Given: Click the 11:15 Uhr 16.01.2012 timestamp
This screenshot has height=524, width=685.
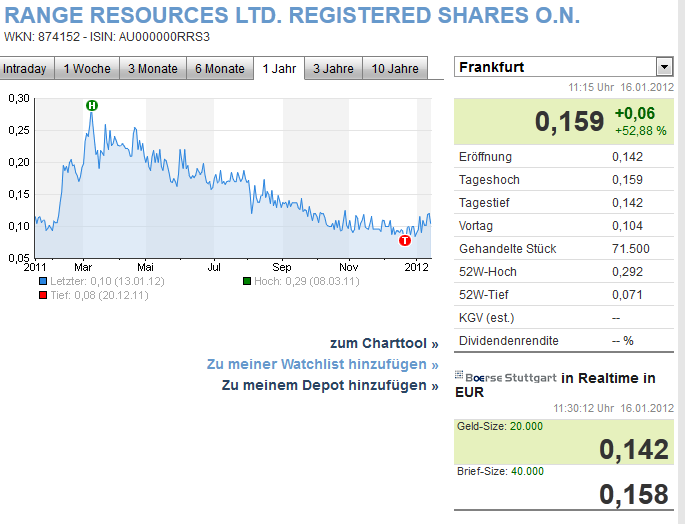Looking at the screenshot, I should (621, 87).
